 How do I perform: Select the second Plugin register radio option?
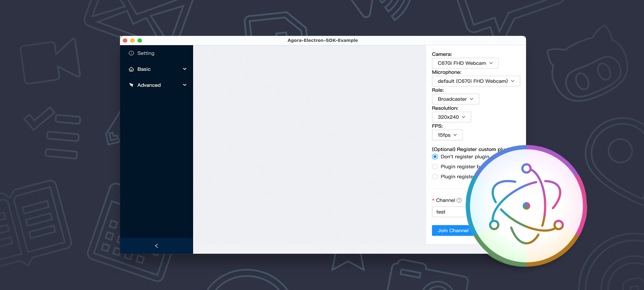tap(435, 167)
